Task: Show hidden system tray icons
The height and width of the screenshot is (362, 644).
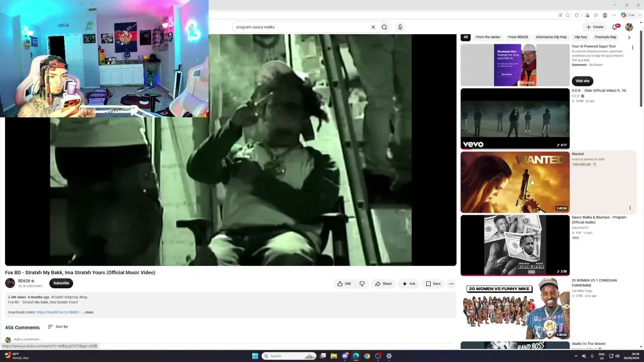Action: pos(576,356)
